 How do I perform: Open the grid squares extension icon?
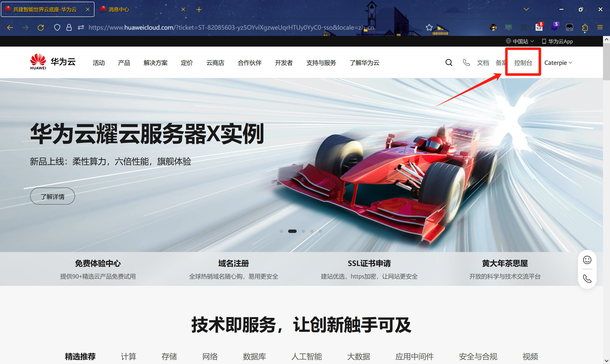524,28
